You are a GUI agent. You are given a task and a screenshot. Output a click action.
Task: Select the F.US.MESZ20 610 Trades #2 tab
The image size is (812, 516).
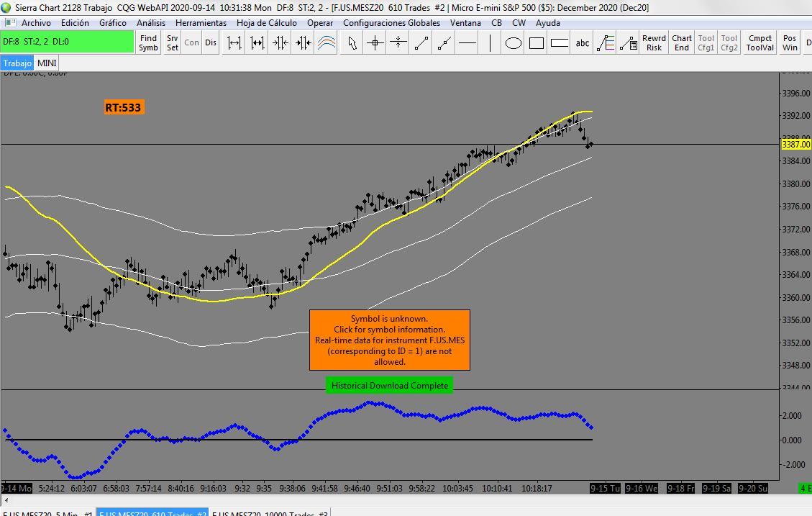tap(152, 513)
